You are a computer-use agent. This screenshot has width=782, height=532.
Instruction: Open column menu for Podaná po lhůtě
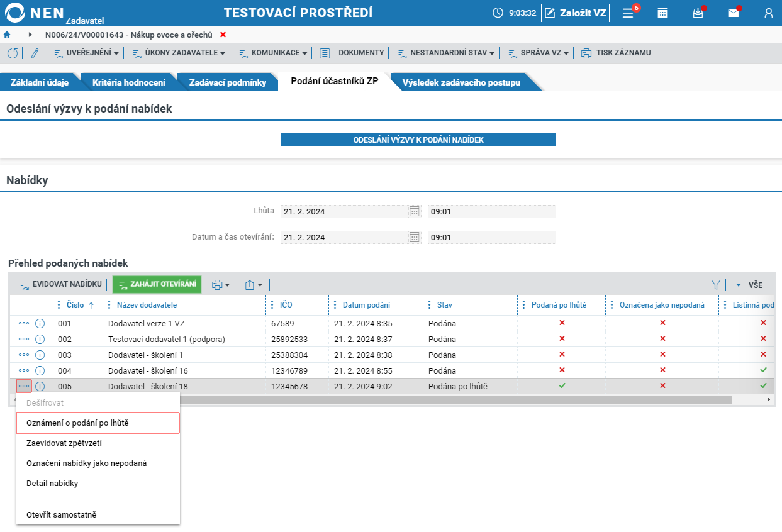click(524, 305)
